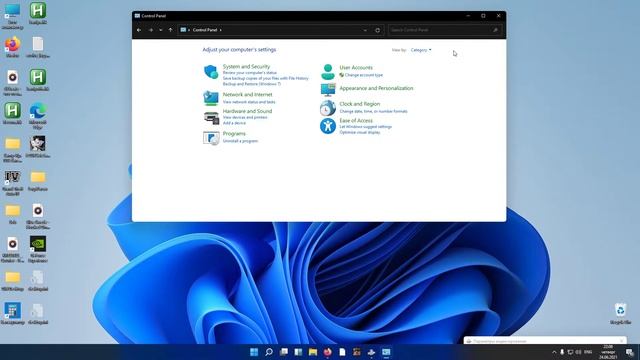Open recent locations dropdown arrow
This screenshot has width=640, height=360.
coord(160,30)
